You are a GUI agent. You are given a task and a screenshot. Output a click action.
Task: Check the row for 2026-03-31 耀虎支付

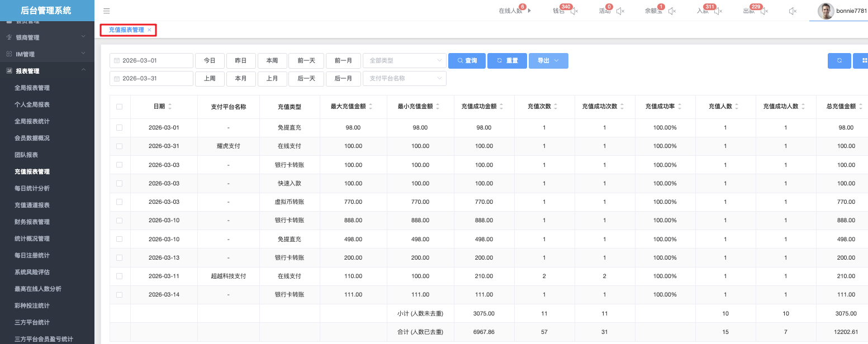(119, 146)
